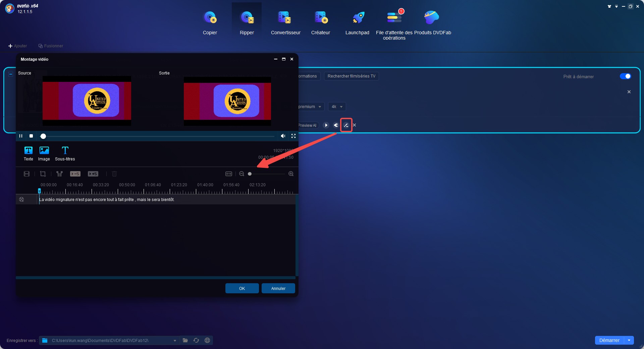
Task: Click the Démarrer button
Action: coord(609,340)
